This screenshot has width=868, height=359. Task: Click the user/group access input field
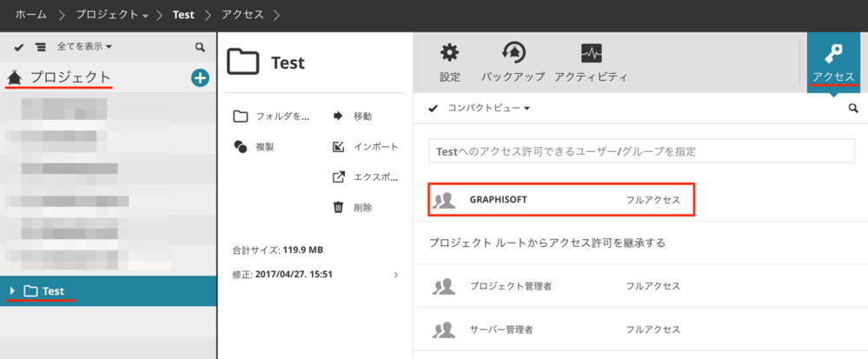[641, 150]
